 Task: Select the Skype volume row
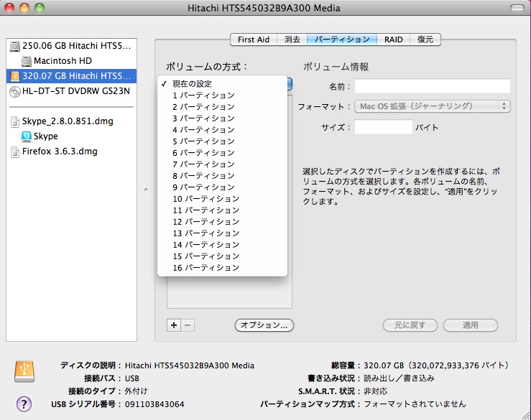71,136
